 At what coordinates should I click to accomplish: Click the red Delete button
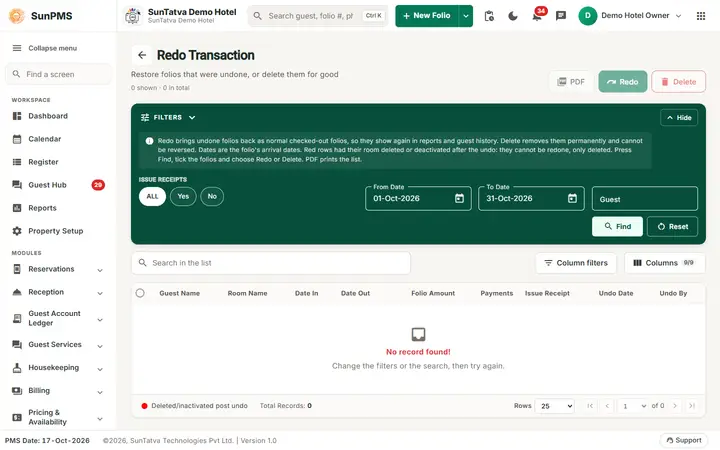pos(678,82)
